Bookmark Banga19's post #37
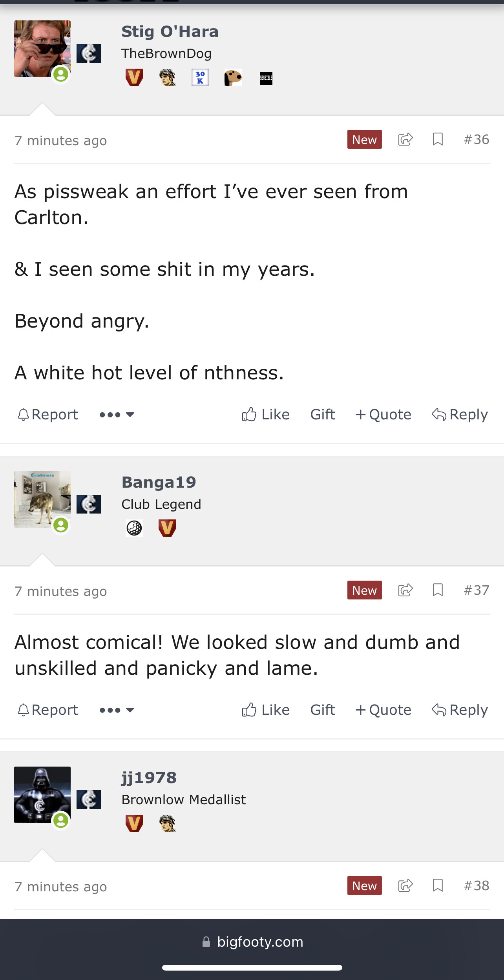The width and height of the screenshot is (504, 980). click(x=438, y=590)
